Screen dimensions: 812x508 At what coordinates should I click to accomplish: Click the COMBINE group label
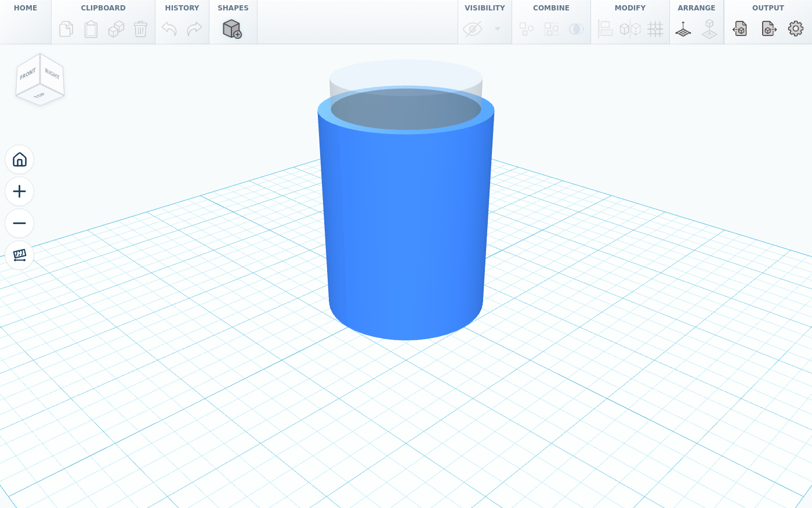551,8
